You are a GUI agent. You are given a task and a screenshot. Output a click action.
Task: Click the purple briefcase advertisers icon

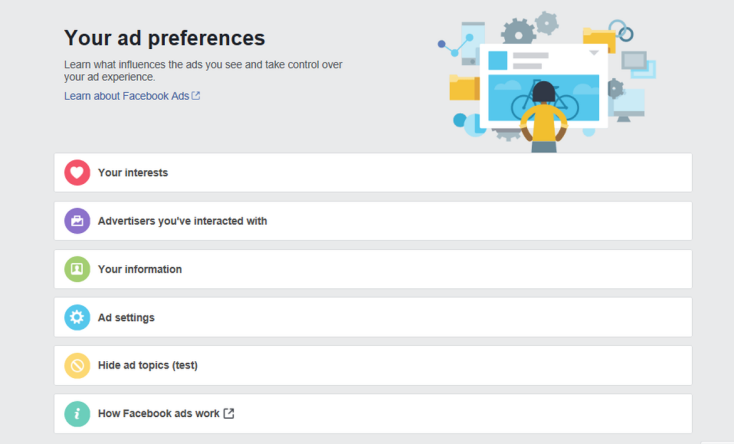coord(77,221)
